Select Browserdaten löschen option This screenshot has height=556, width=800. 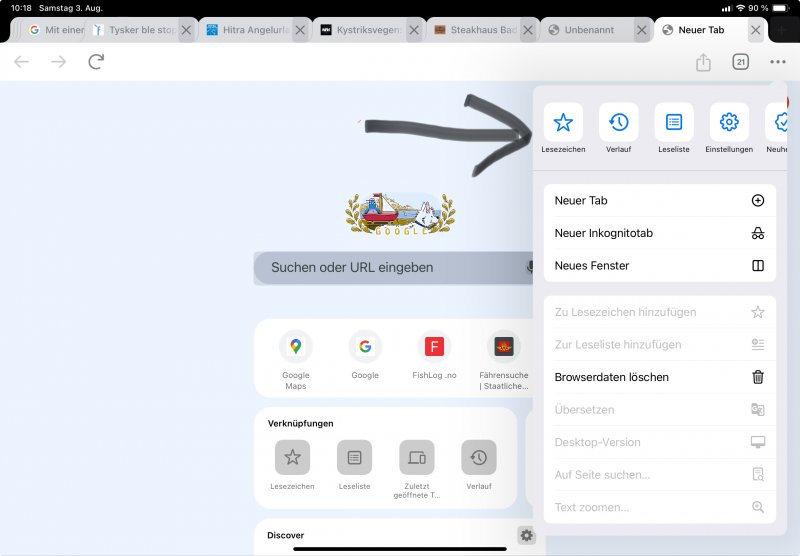click(x=659, y=377)
